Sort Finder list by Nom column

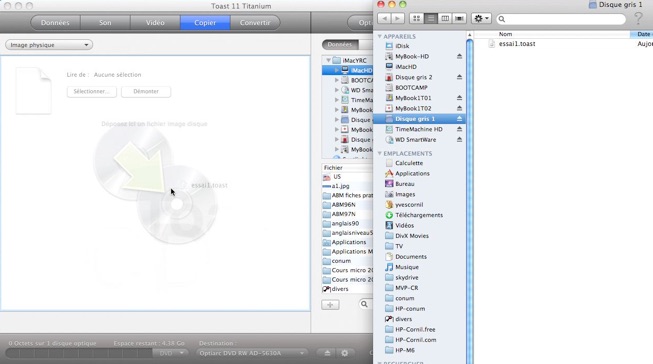pos(506,34)
